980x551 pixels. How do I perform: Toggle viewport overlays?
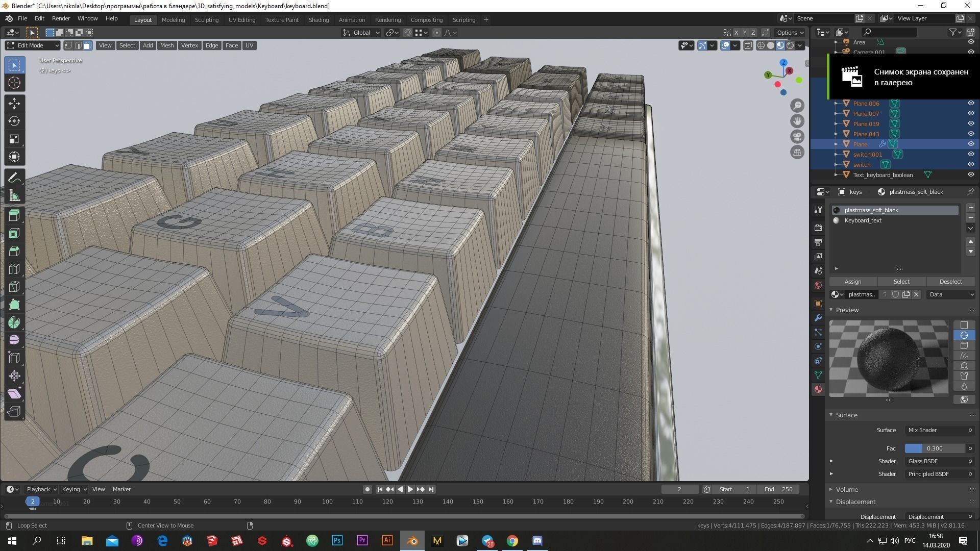coord(725,45)
